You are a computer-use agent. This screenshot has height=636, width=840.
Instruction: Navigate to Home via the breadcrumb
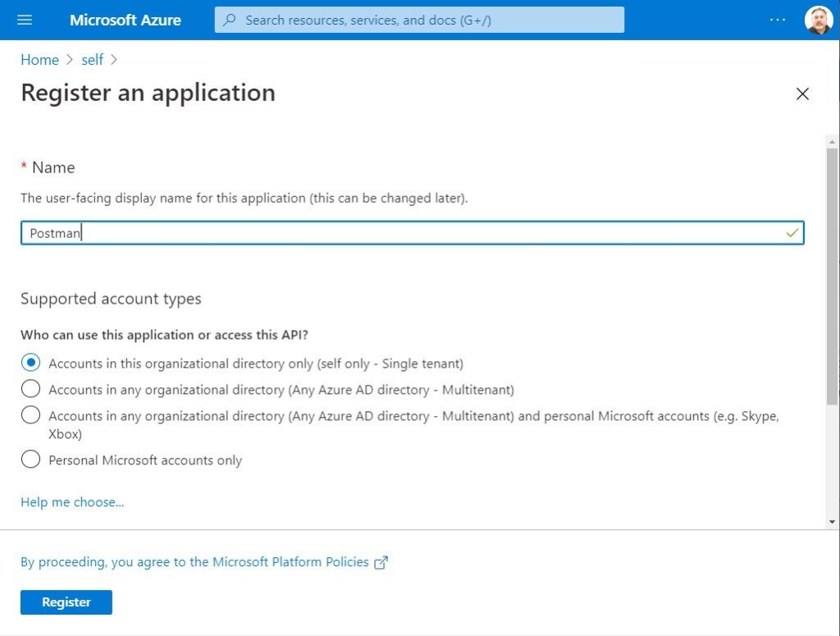(39, 59)
